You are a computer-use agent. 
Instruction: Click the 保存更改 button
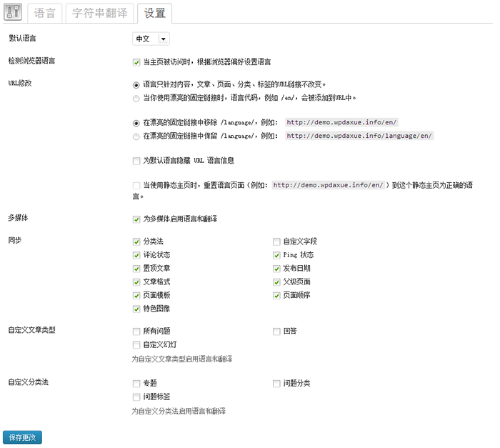(x=23, y=437)
